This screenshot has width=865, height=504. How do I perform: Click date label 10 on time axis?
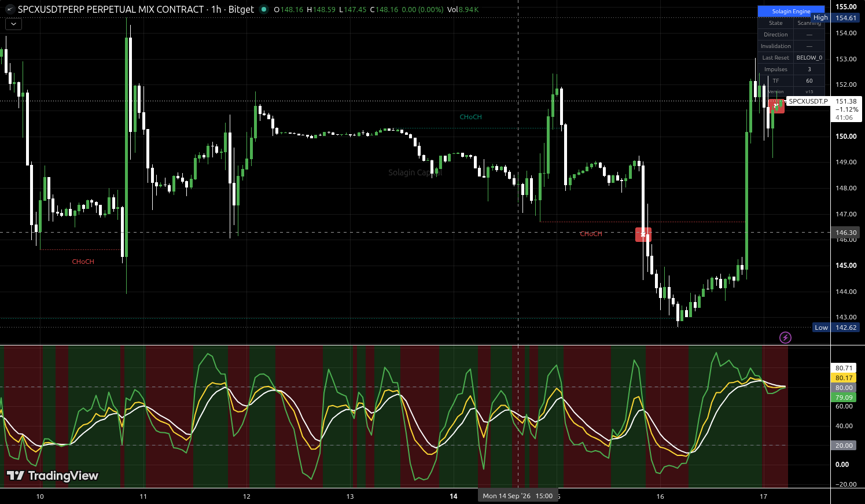[x=40, y=496]
